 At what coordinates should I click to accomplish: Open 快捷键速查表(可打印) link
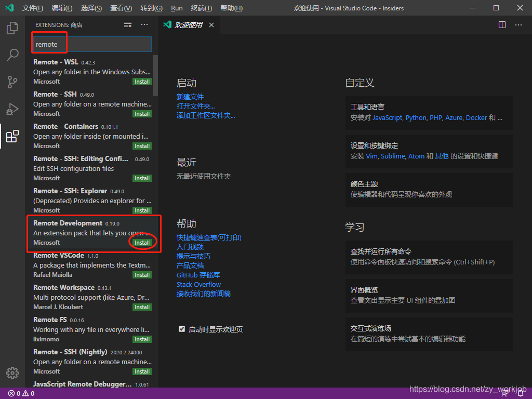click(x=209, y=237)
